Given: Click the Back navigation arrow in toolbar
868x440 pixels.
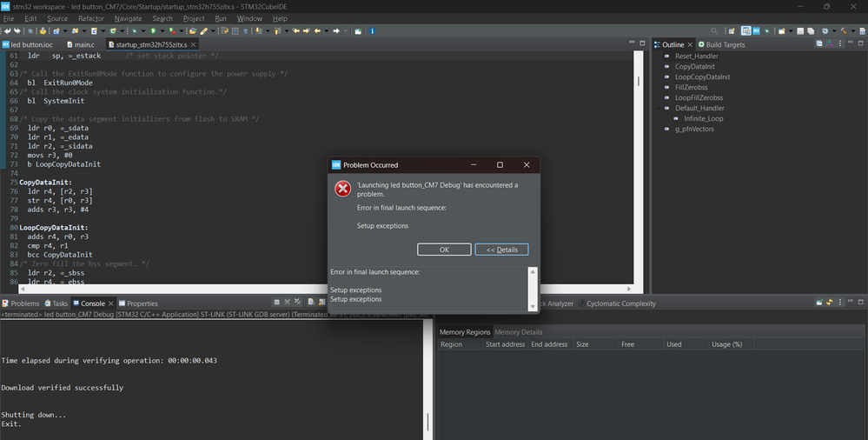Looking at the screenshot, I should [x=317, y=31].
